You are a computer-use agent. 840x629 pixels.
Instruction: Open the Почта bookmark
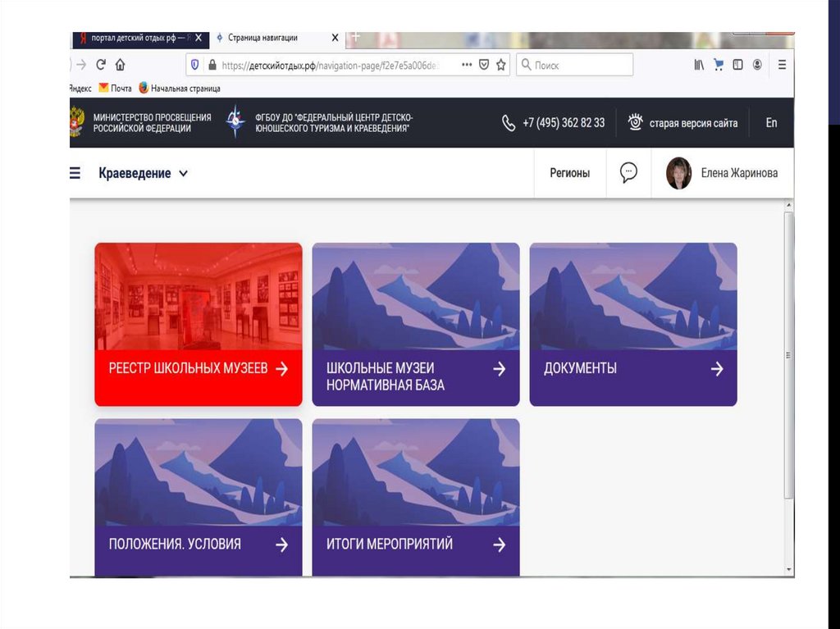click(x=115, y=88)
